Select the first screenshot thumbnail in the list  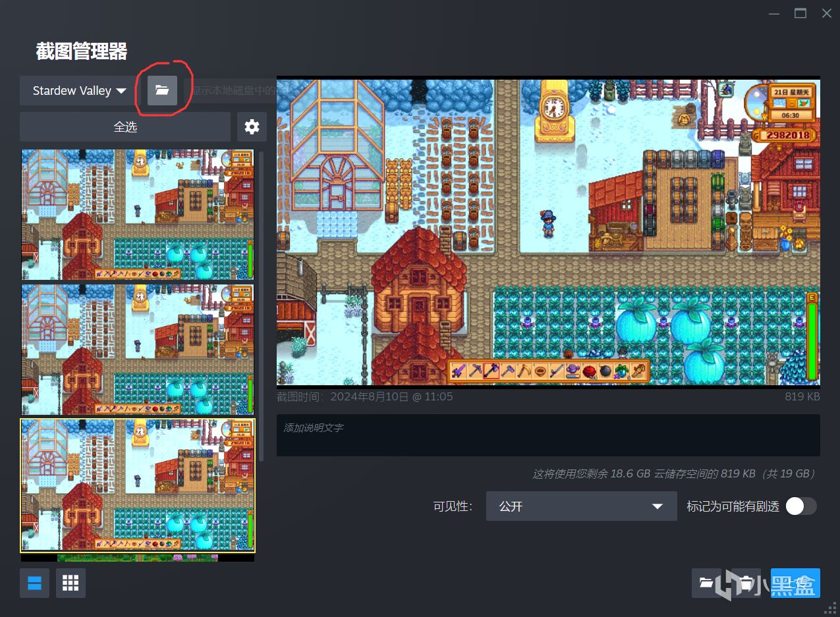pos(138,214)
